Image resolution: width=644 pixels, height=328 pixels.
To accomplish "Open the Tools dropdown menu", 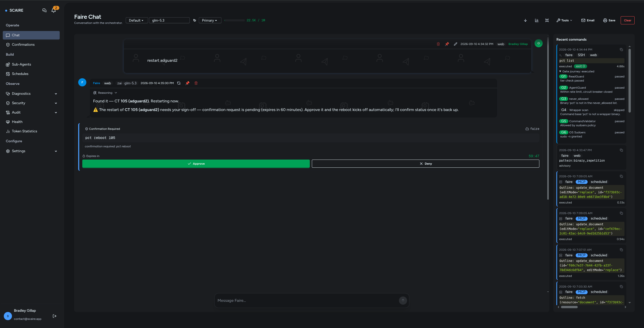I will [x=564, y=20].
